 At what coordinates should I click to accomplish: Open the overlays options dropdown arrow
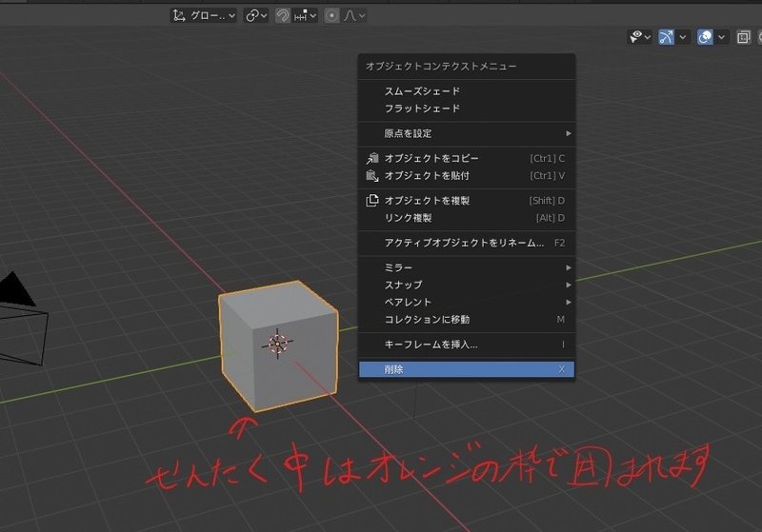[x=722, y=37]
